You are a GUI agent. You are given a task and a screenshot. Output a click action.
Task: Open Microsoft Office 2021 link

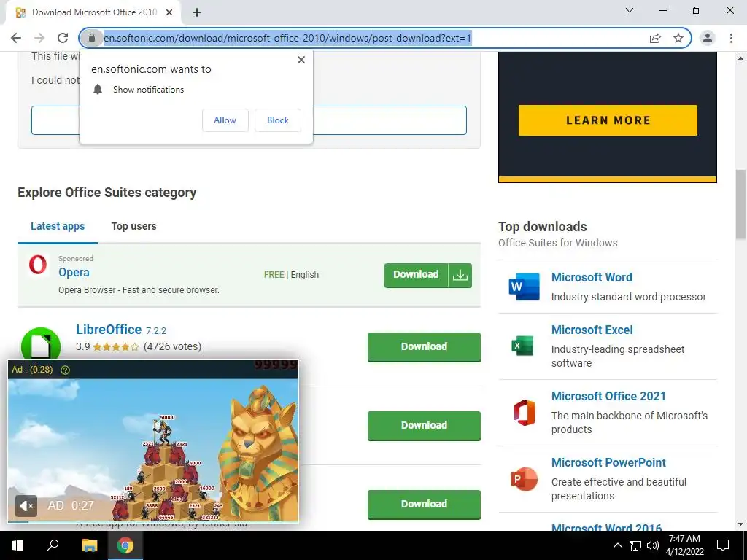coord(608,396)
